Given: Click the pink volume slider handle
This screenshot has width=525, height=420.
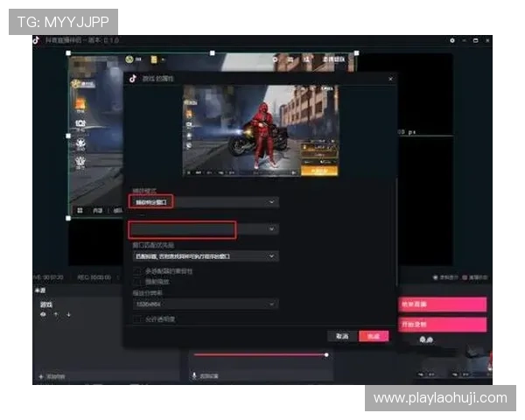Looking at the screenshot, I should point(326,354).
